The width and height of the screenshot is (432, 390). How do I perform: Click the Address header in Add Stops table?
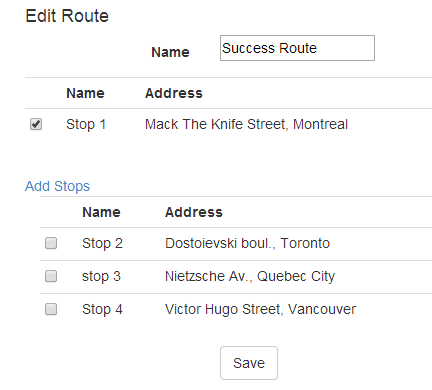(x=194, y=212)
